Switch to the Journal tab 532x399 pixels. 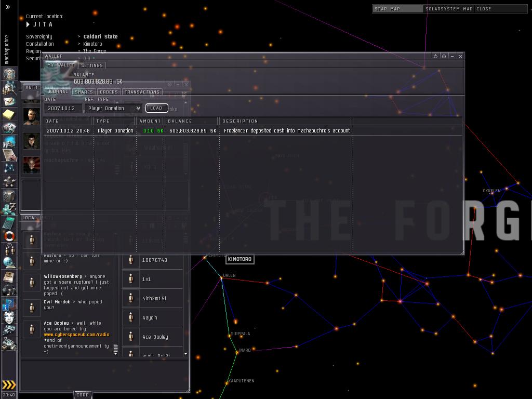[58, 91]
